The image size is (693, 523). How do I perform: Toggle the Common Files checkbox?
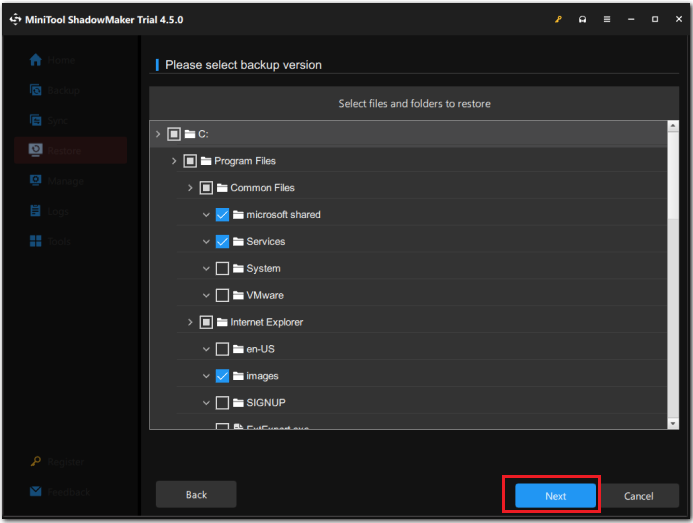(x=206, y=188)
